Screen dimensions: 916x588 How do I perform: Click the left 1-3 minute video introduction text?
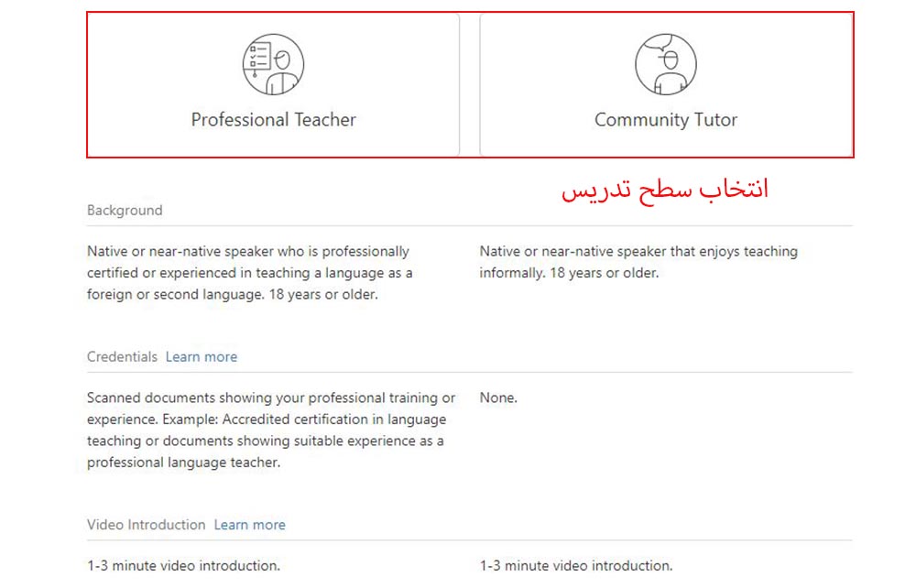(x=183, y=566)
